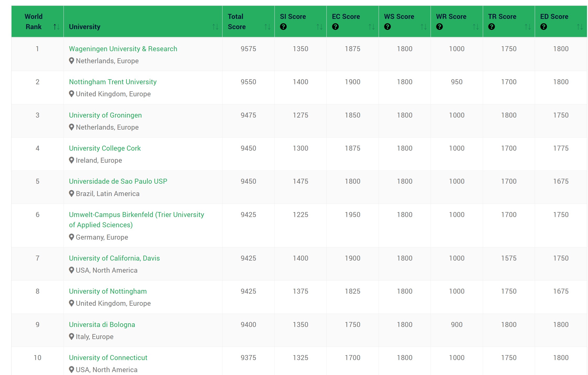Sort the University column with arrows icon
588x375 pixels.
[x=215, y=27]
